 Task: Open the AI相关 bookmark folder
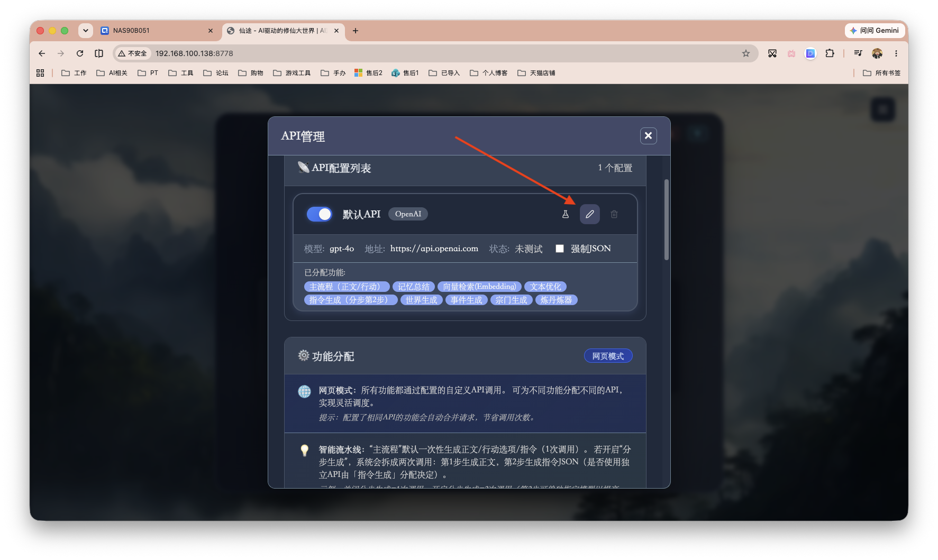[112, 73]
